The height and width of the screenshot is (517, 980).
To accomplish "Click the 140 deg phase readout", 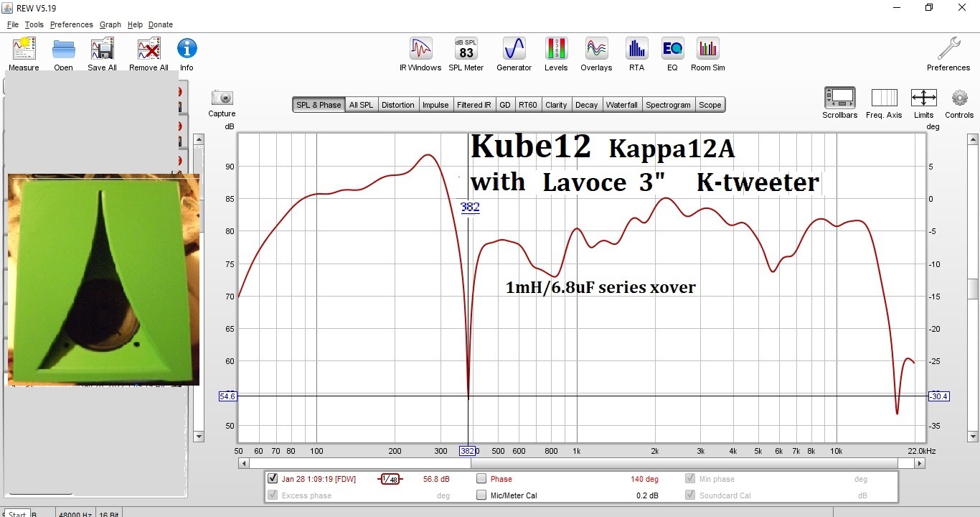I will pos(644,479).
